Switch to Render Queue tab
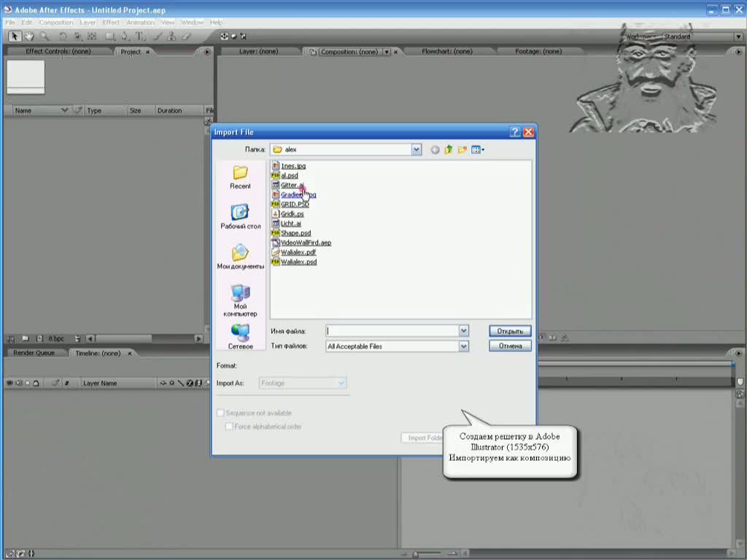 pyautogui.click(x=34, y=353)
